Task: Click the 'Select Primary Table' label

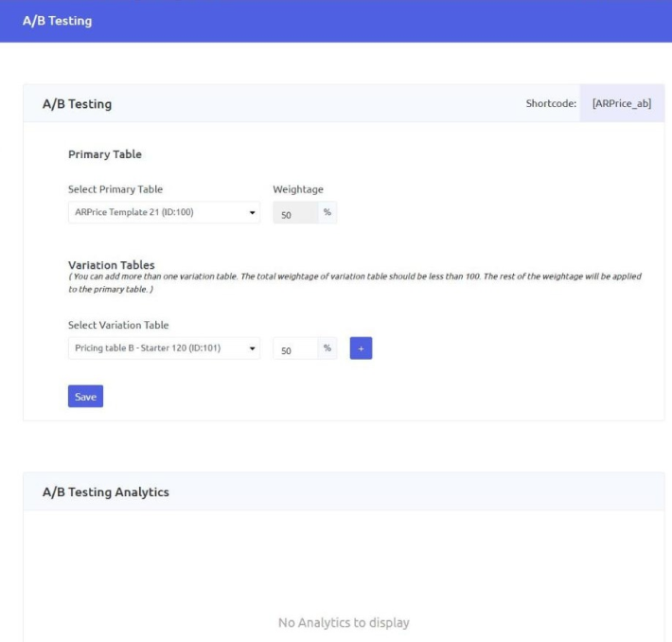Action: coord(115,189)
